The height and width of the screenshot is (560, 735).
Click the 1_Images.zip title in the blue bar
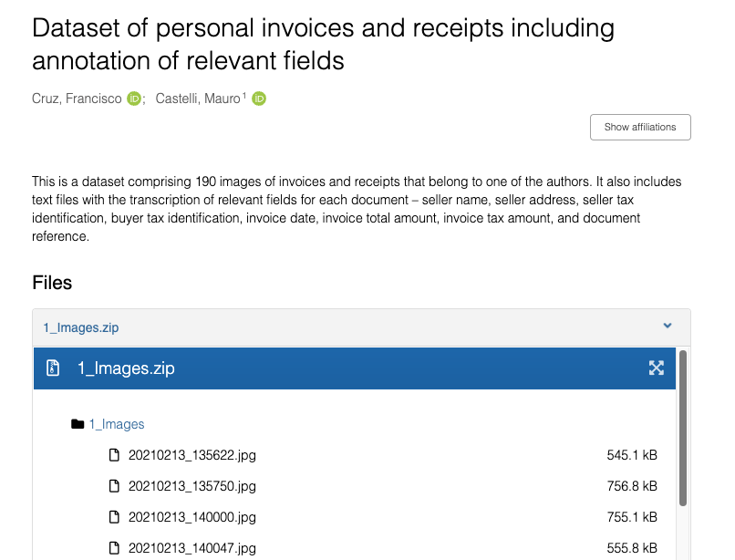126,368
